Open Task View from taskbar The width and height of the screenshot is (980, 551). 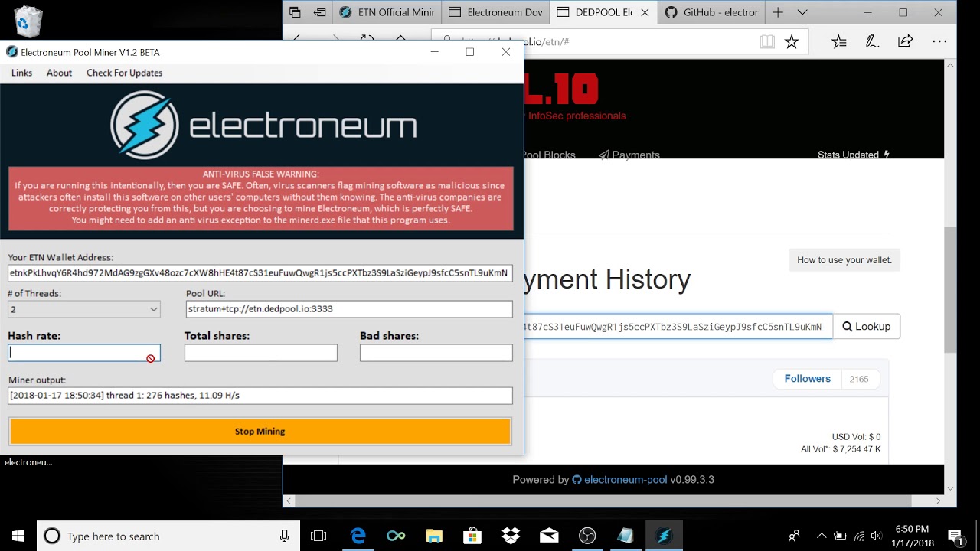click(x=318, y=536)
